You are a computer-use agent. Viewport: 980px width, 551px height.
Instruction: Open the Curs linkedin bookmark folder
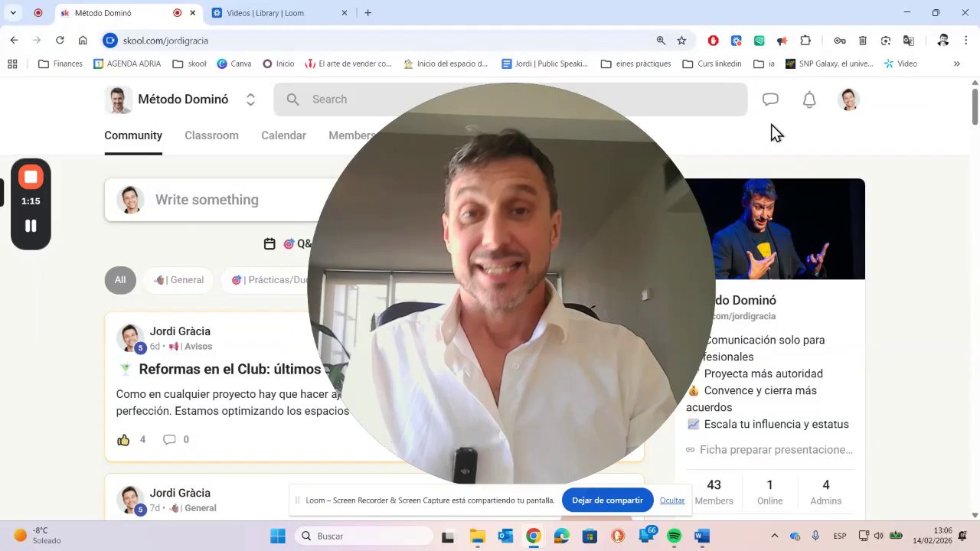tap(712, 64)
